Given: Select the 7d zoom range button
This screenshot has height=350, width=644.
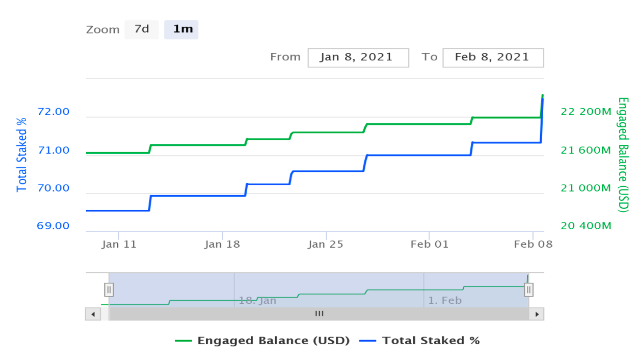Looking at the screenshot, I should coord(142,29).
